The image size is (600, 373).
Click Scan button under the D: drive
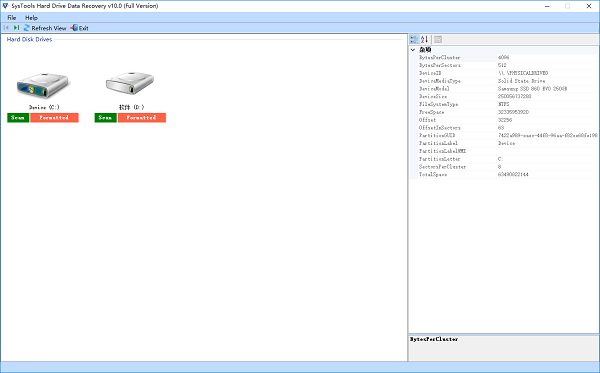(106, 118)
